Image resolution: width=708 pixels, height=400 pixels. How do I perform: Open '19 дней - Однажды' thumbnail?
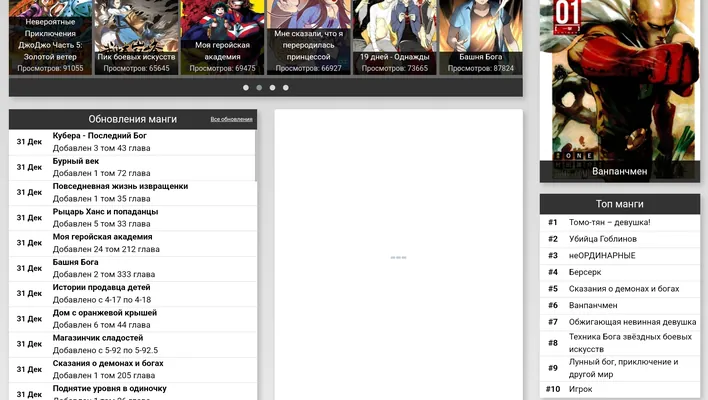tap(395, 37)
